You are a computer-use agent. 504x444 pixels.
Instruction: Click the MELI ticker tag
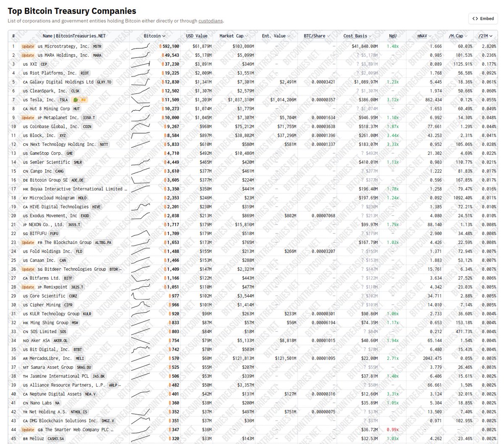click(80, 359)
